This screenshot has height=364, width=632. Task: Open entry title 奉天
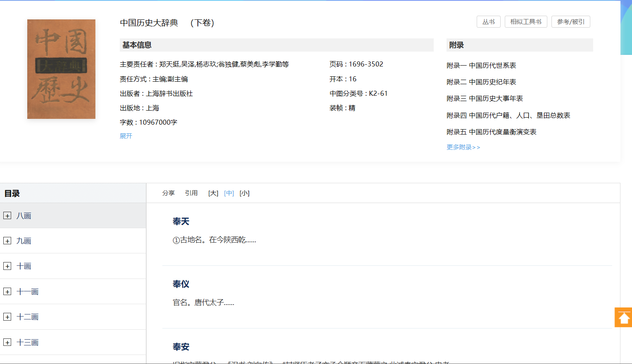181,222
